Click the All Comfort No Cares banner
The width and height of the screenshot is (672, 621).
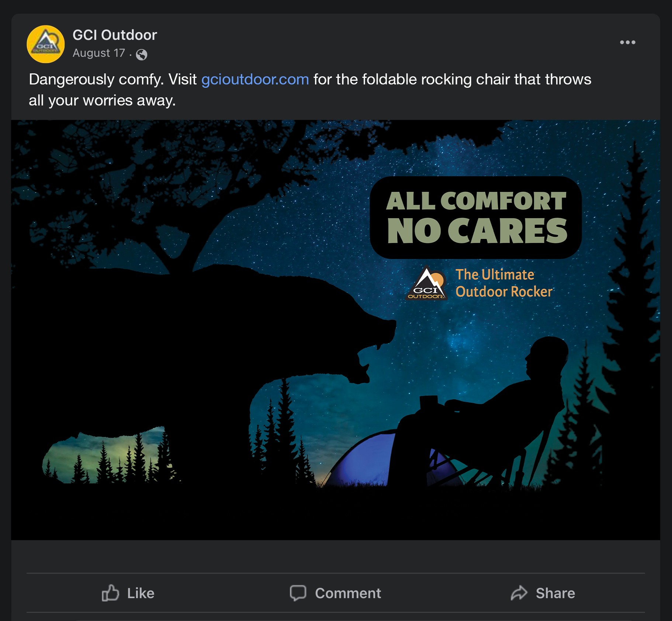[476, 217]
